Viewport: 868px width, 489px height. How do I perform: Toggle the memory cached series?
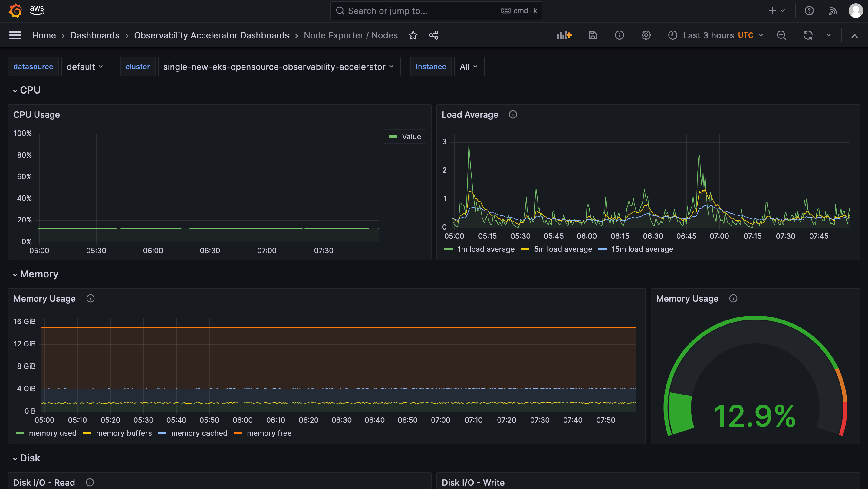[x=199, y=433]
